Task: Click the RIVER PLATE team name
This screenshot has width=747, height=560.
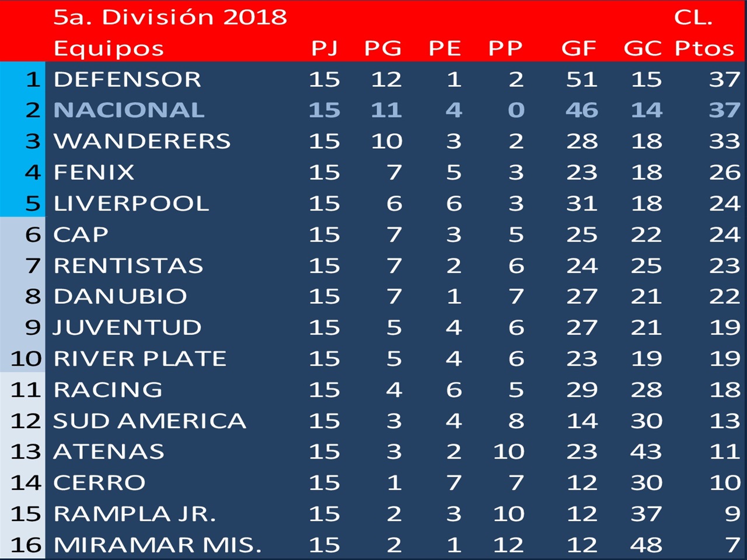Action: pos(140,359)
